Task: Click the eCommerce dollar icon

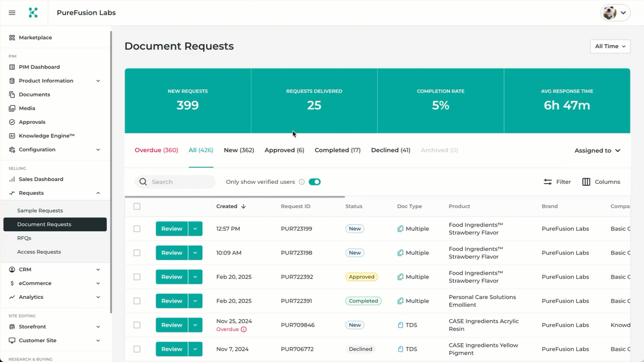Action: click(x=12, y=283)
